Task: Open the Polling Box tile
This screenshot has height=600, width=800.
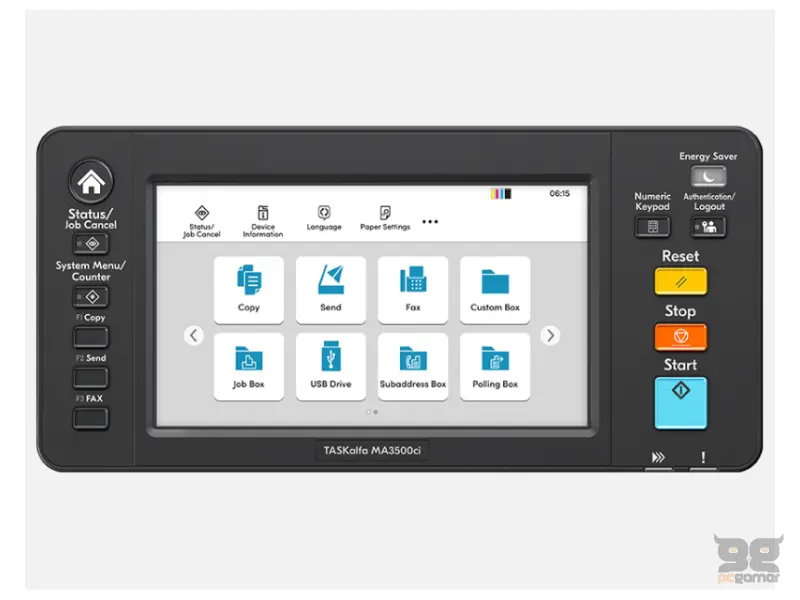Action: (x=495, y=366)
